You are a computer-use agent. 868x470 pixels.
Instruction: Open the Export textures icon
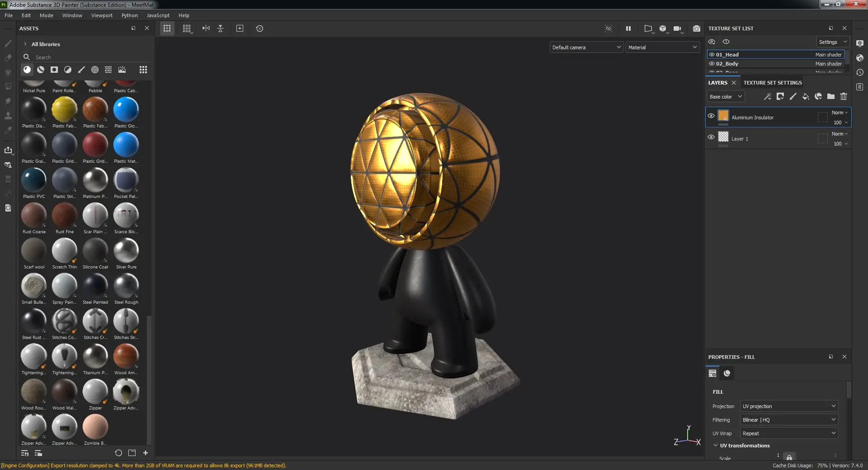click(8, 150)
